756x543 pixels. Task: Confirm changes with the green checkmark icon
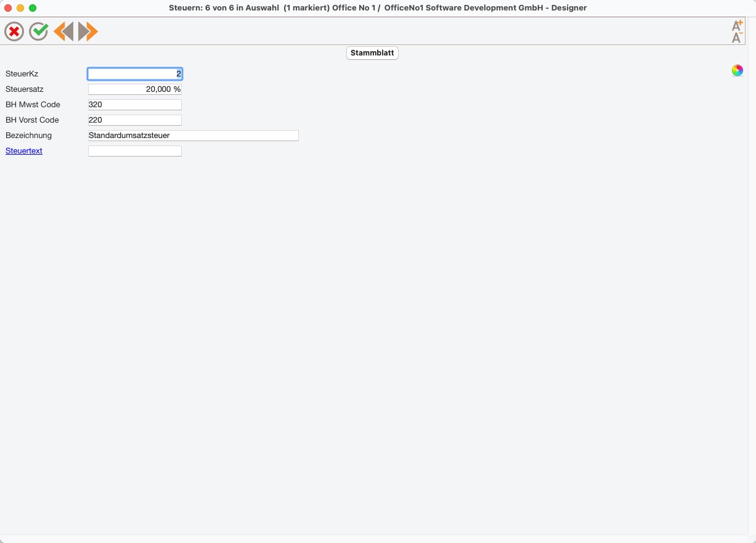click(x=39, y=31)
